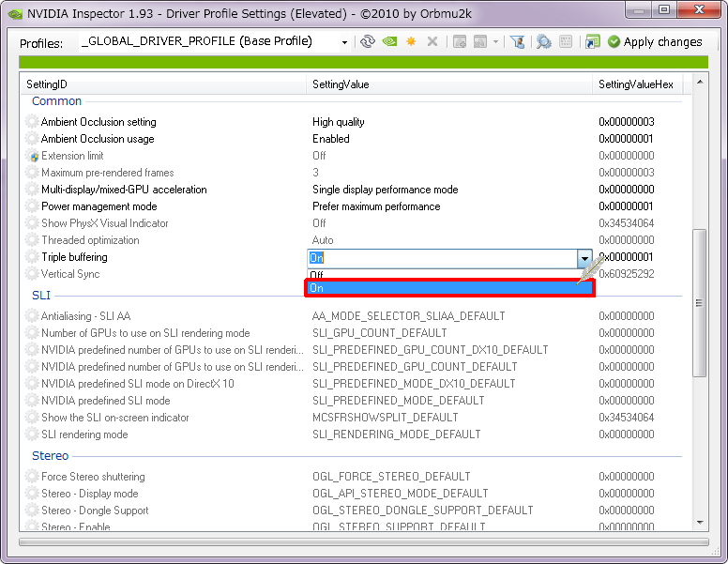Click the vertical scrollbar up arrow
Image resolution: width=728 pixels, height=564 pixels.
pyautogui.click(x=700, y=82)
